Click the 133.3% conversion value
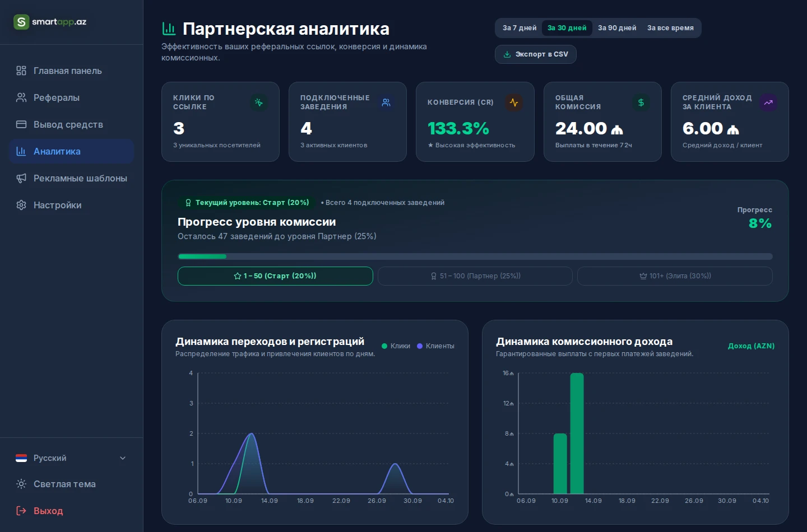Screen dimensions: 807x532 tap(458, 128)
